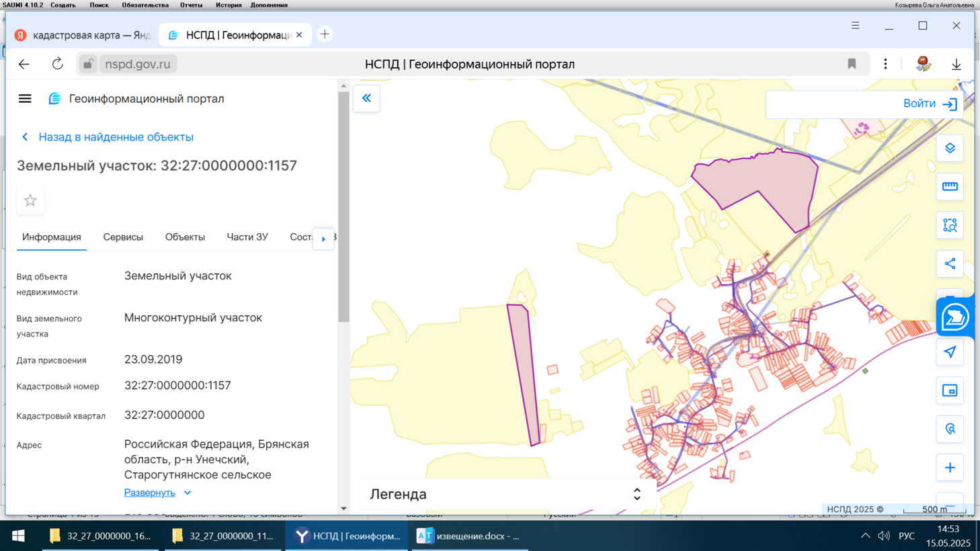Open SAUMI Создать menu
The width and height of the screenshot is (980, 551).
tap(63, 5)
